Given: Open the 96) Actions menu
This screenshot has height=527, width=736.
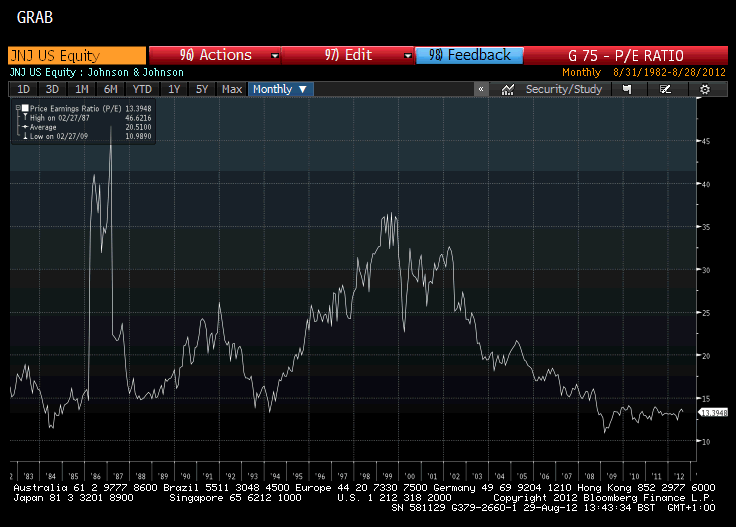Looking at the screenshot, I should click(215, 55).
